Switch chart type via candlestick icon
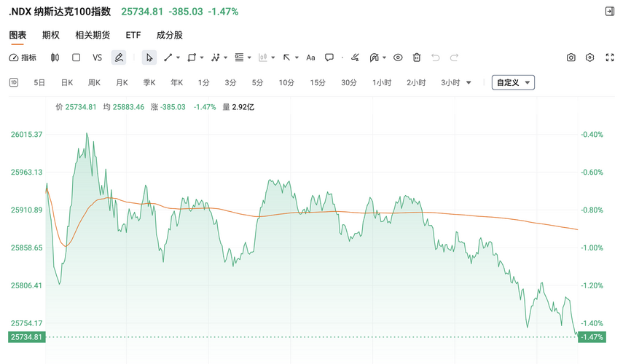 (55, 58)
